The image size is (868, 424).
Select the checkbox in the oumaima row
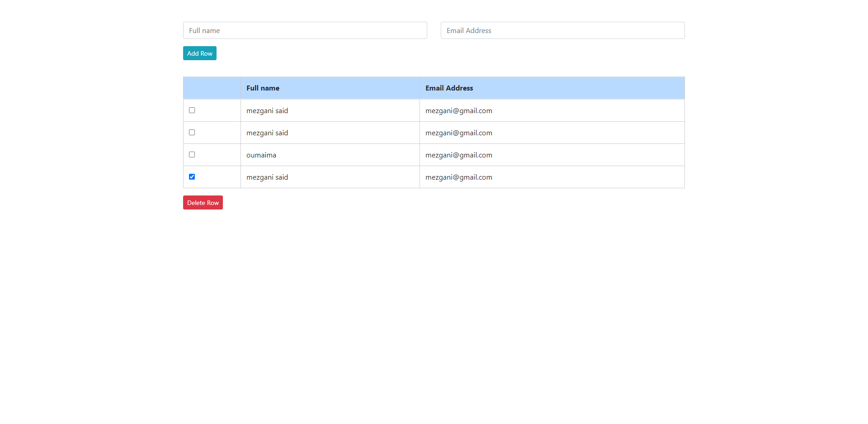pyautogui.click(x=192, y=155)
